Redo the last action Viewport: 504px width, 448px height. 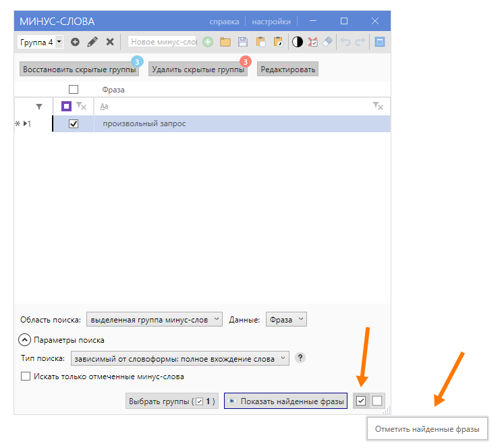(x=360, y=42)
